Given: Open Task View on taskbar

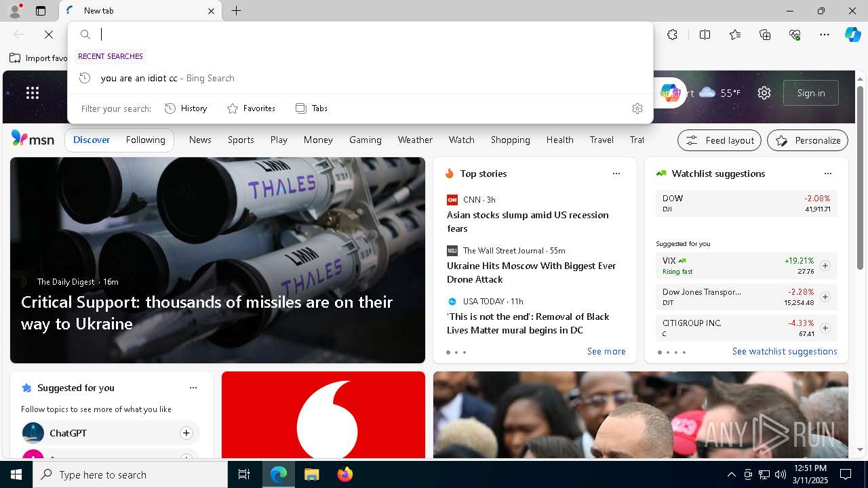Looking at the screenshot, I should 244,474.
